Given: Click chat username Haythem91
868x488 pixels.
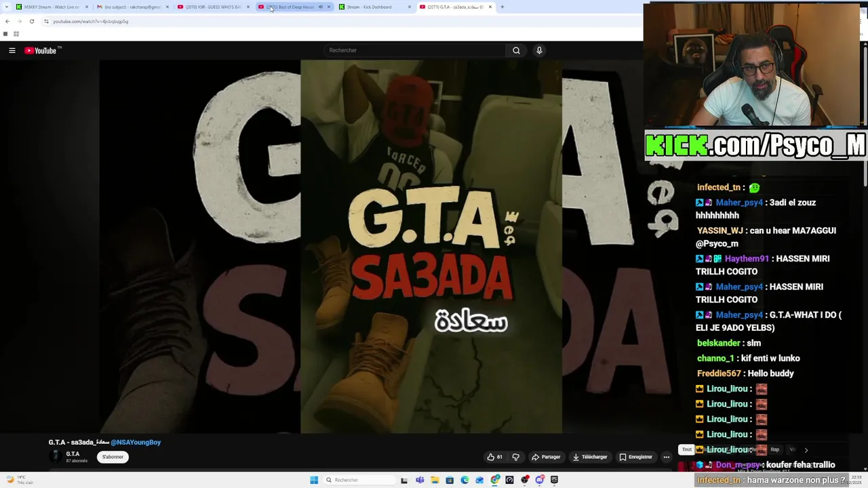Looking at the screenshot, I should pyautogui.click(x=747, y=259).
